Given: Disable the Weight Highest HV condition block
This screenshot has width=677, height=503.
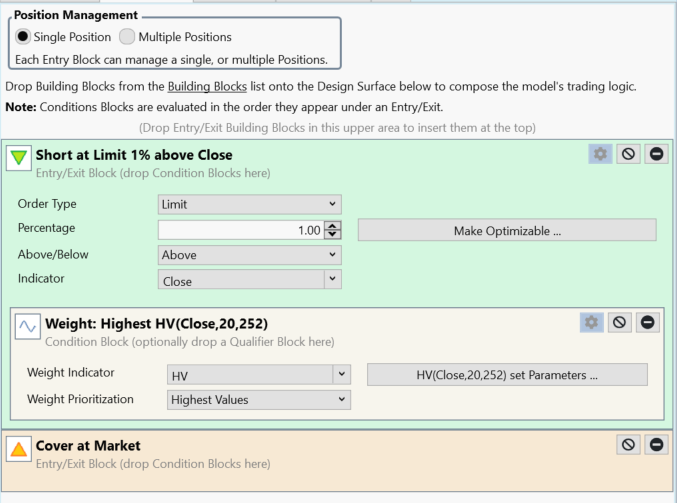Looking at the screenshot, I should [x=619, y=323].
